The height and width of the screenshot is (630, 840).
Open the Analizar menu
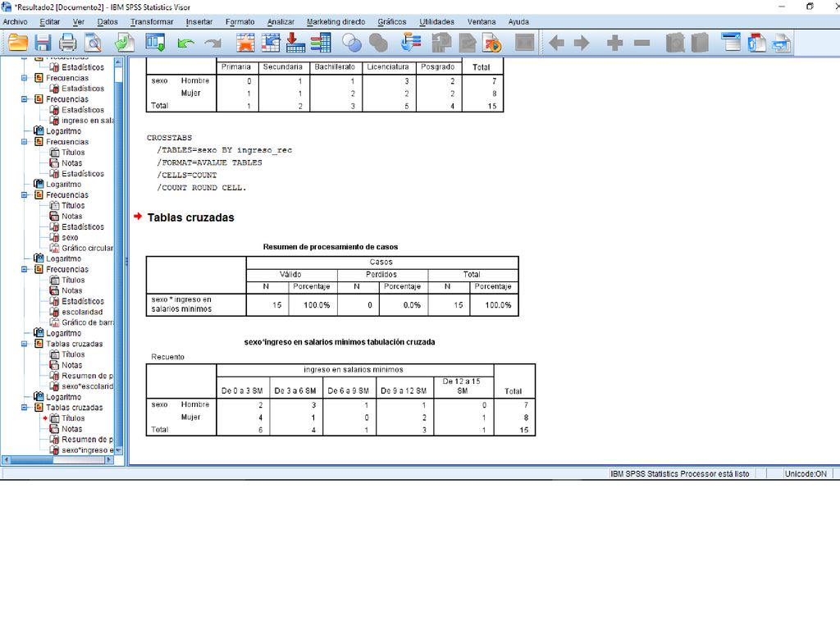pyautogui.click(x=281, y=22)
